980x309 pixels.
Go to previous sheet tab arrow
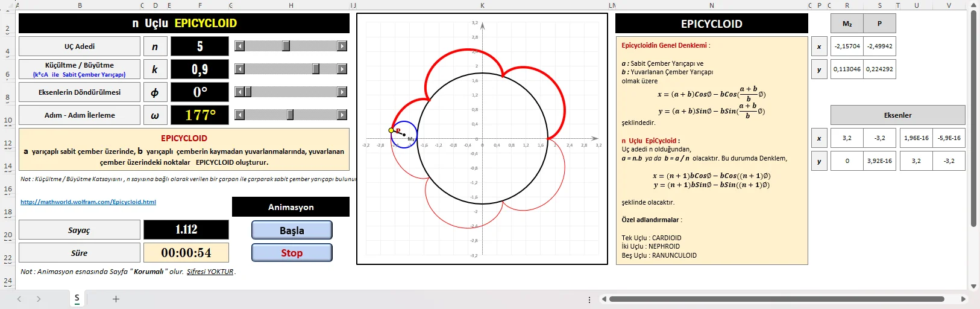pos(19,299)
